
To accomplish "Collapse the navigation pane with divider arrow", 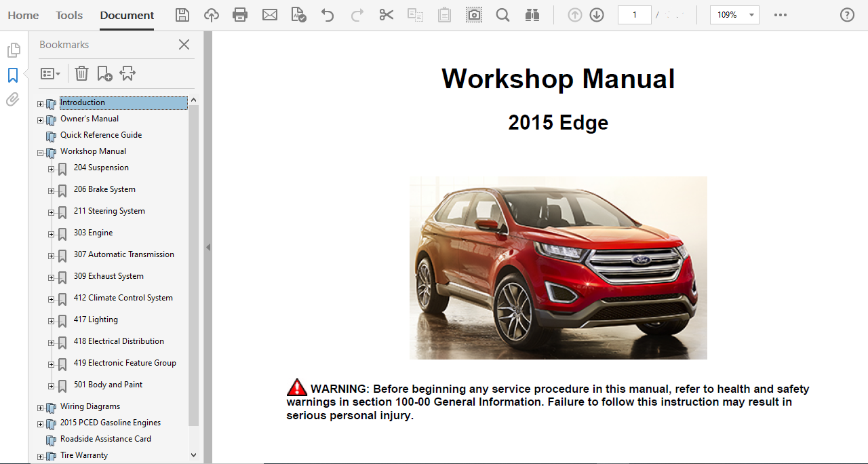I will click(x=208, y=248).
